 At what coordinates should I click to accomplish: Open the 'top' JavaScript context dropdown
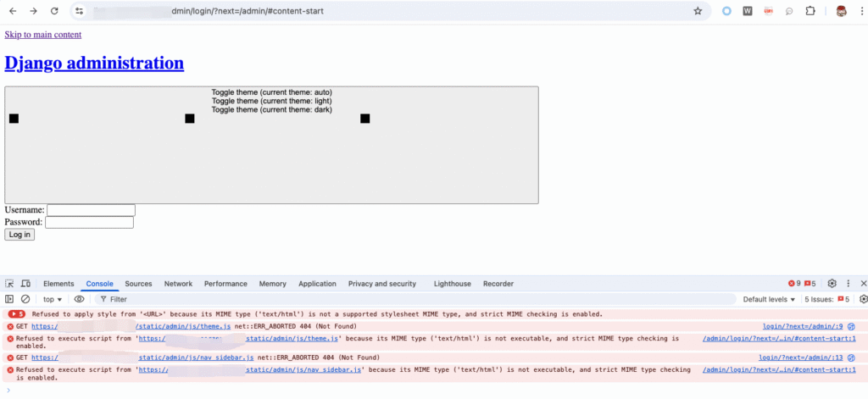coord(53,299)
